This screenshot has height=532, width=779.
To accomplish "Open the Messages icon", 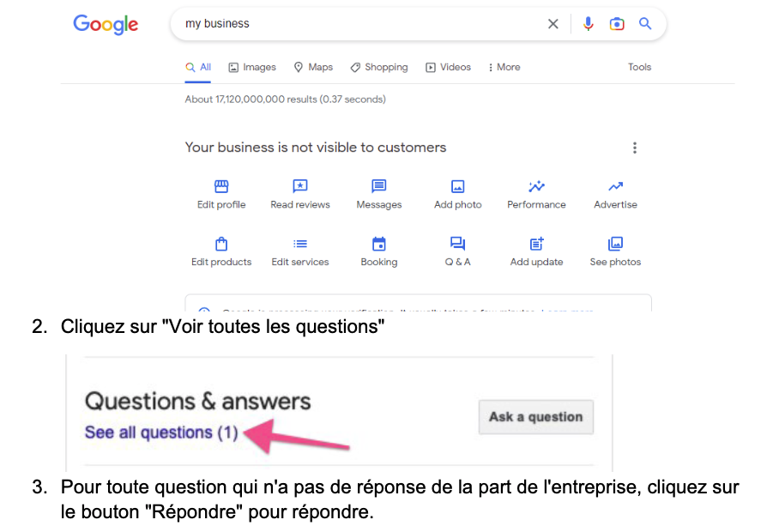I will coord(379,186).
